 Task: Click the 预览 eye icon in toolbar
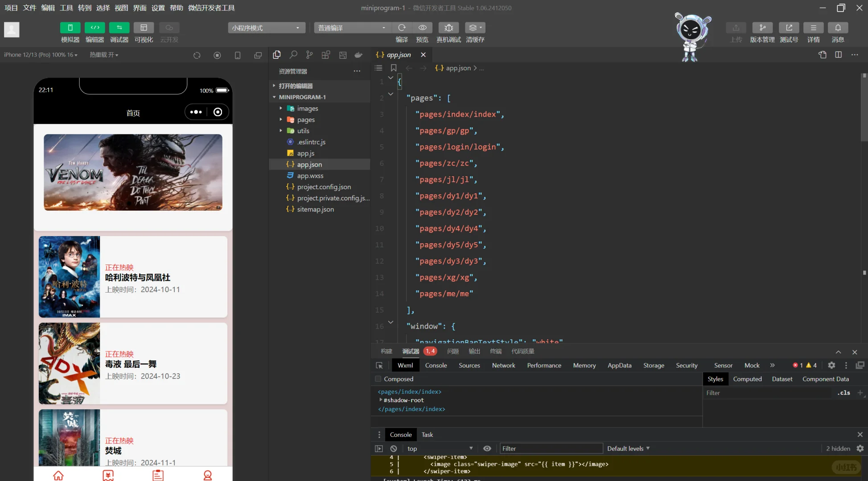pos(422,28)
